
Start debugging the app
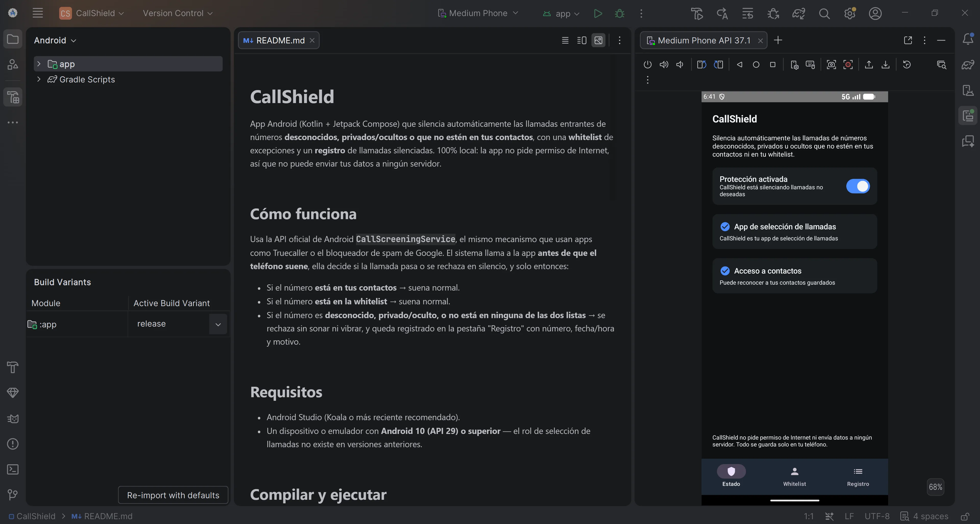click(619, 13)
